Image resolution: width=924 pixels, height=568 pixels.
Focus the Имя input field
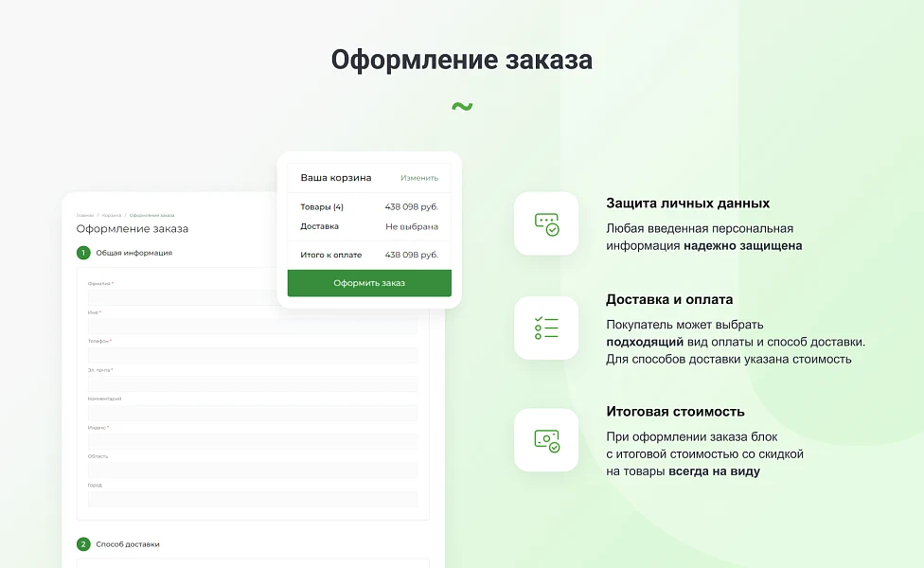tap(252, 326)
